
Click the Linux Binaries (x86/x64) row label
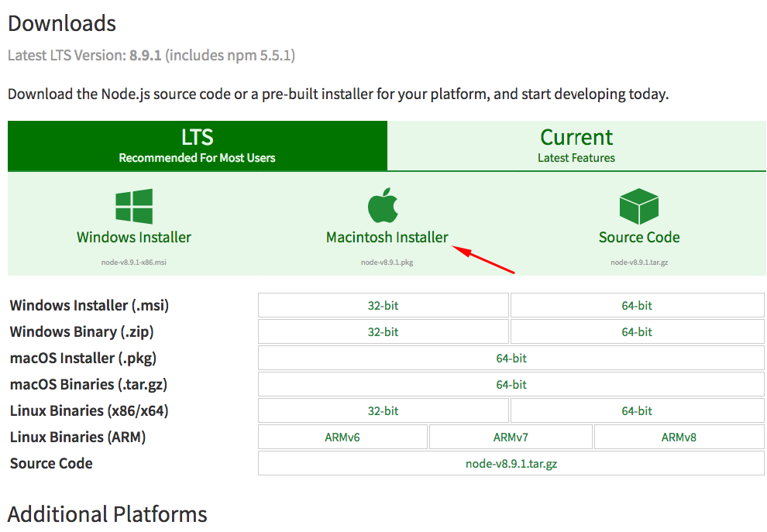pos(89,410)
